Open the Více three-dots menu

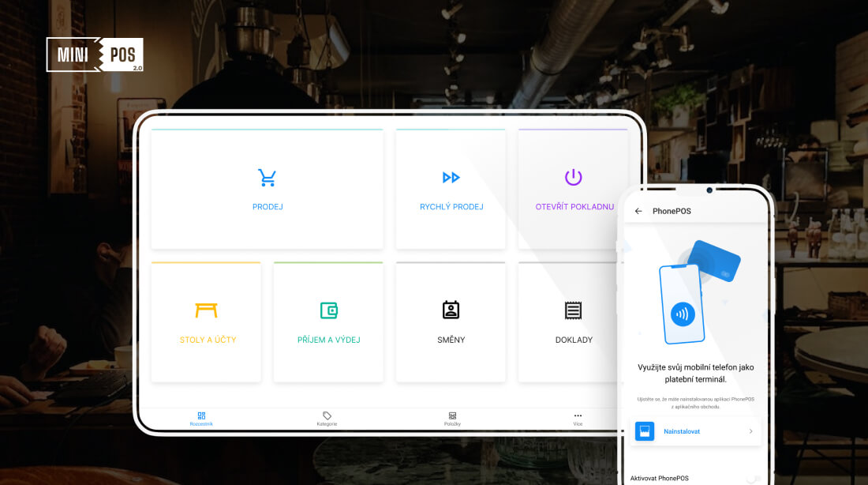tap(578, 418)
